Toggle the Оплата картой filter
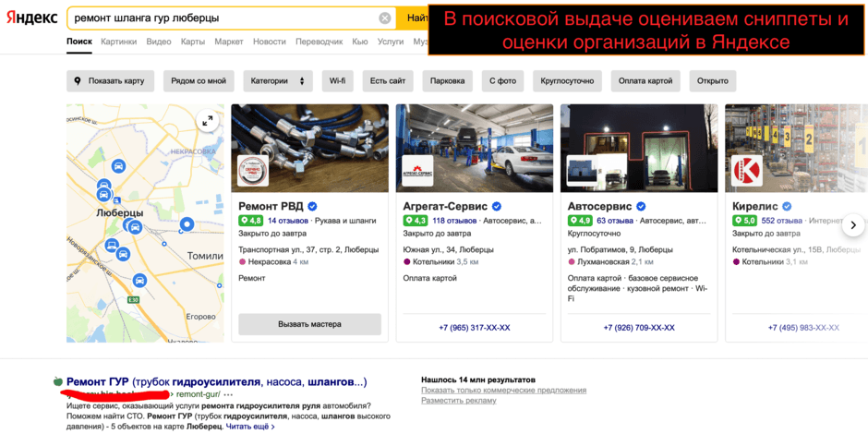 (645, 80)
